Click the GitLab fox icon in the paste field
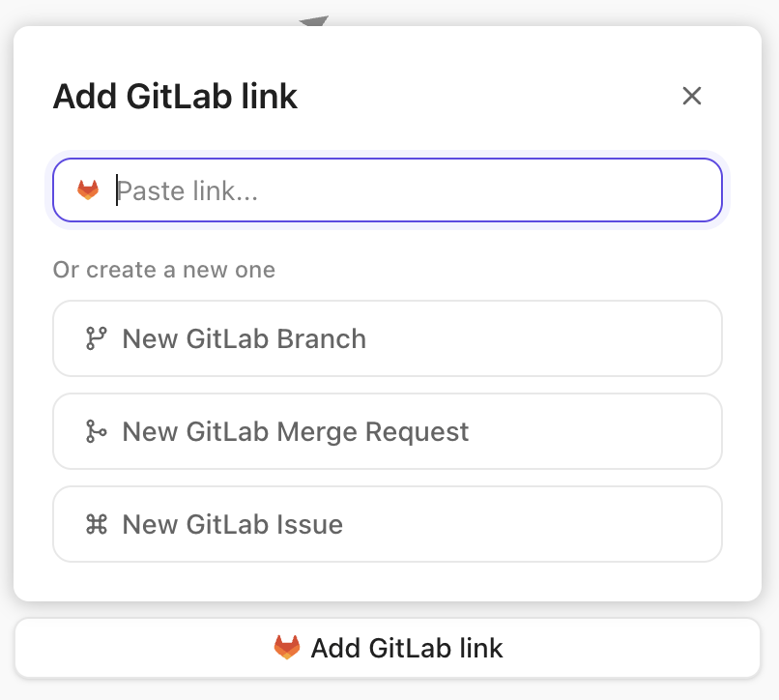 pyautogui.click(x=88, y=190)
